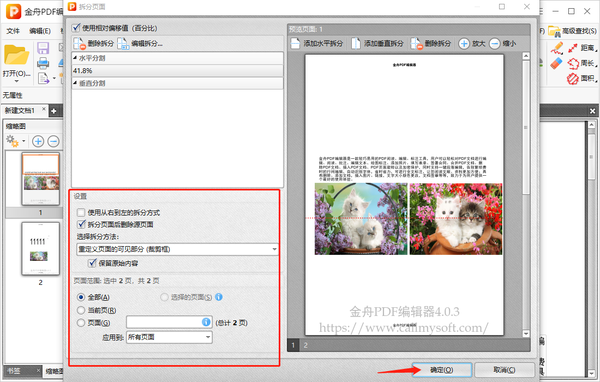Select the 选择的页面(S) radio button
The height and width of the screenshot is (382, 600).
coord(164,297)
